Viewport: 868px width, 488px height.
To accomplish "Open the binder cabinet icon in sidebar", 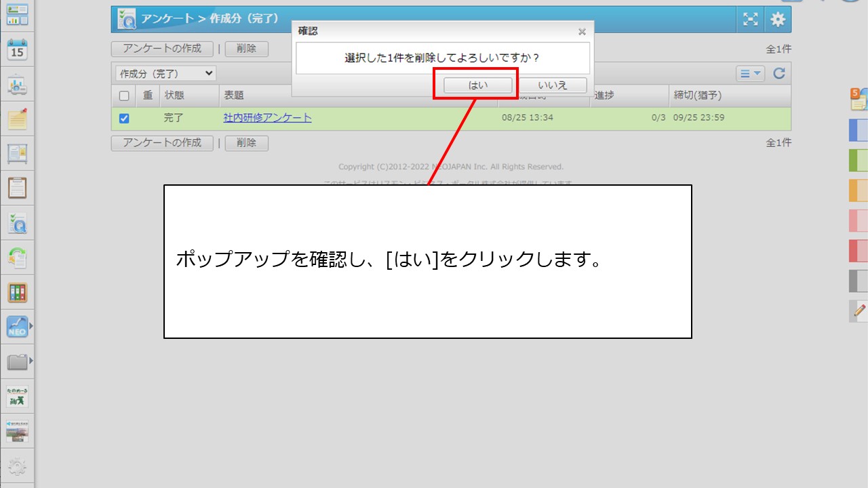I will tap(17, 293).
